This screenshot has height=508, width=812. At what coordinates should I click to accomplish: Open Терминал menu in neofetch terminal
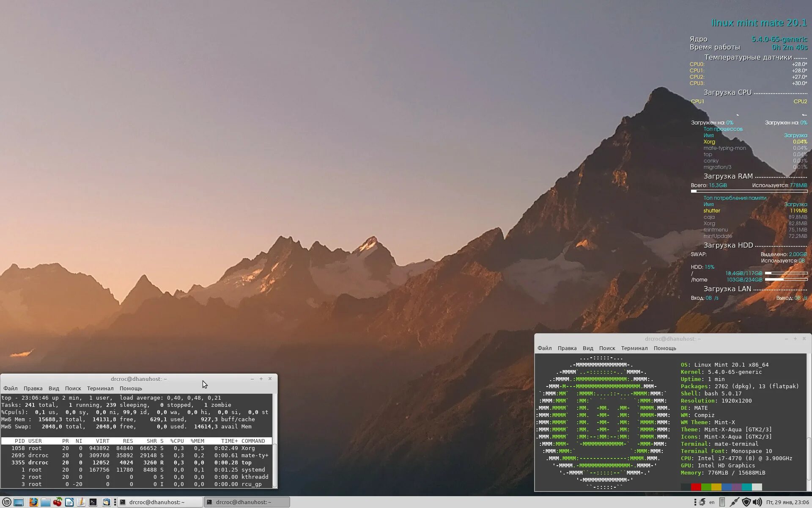(x=634, y=348)
